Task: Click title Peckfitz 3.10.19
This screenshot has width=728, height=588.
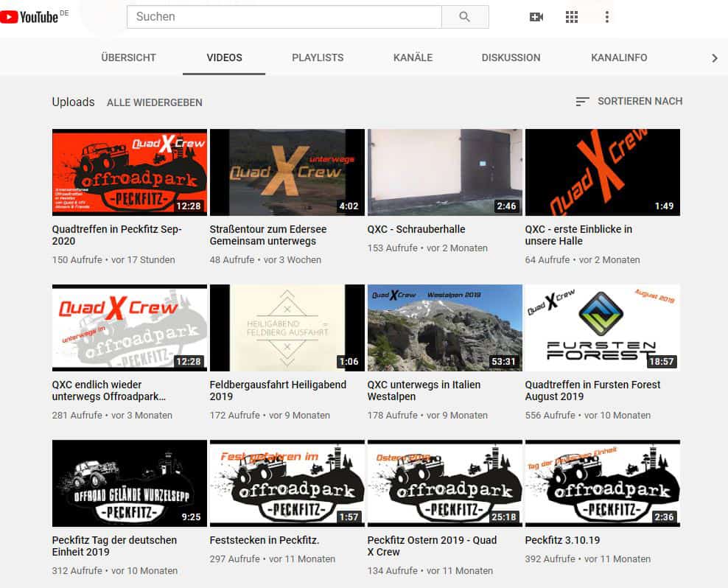Action: pos(563,540)
